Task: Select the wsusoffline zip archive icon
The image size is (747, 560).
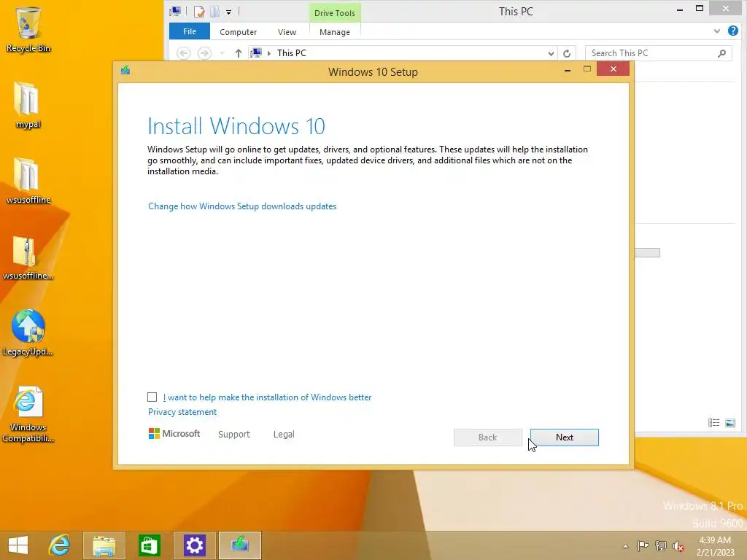Action: coord(28,257)
